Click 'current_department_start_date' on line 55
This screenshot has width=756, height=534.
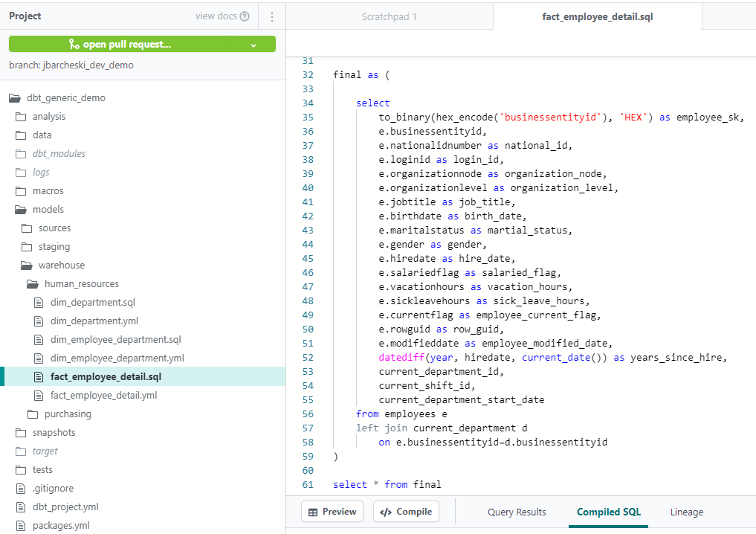coord(462,400)
